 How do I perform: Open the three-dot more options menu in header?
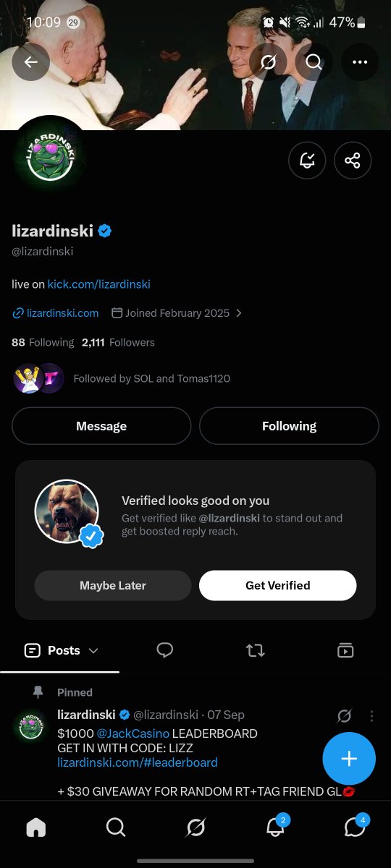360,62
